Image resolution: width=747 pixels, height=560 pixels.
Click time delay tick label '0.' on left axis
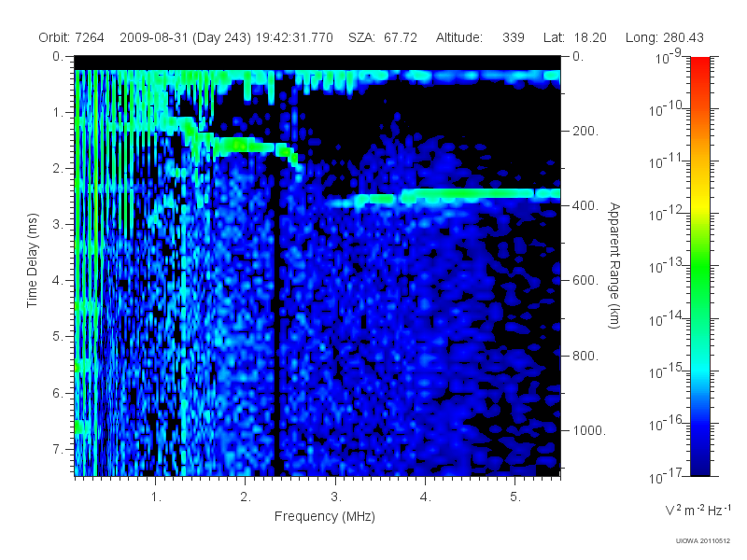(57, 57)
